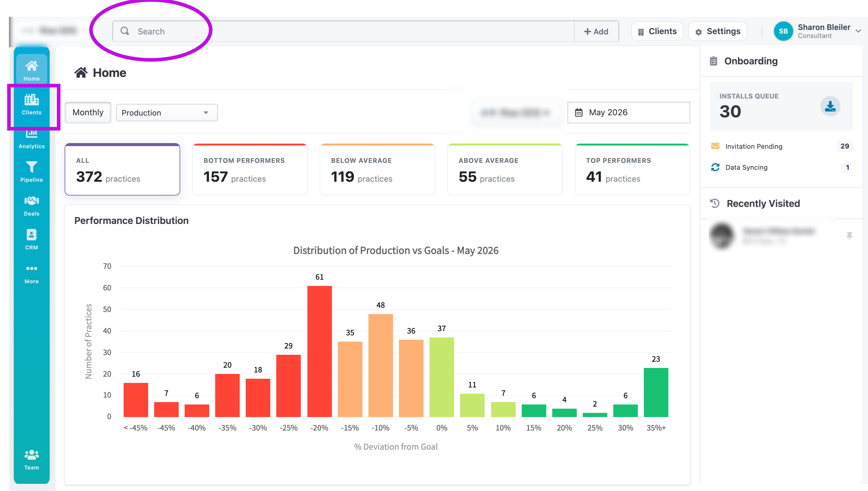Viewport: 868px width, 491px height.
Task: Click the -35% bar with 20 practices
Action: (227, 395)
